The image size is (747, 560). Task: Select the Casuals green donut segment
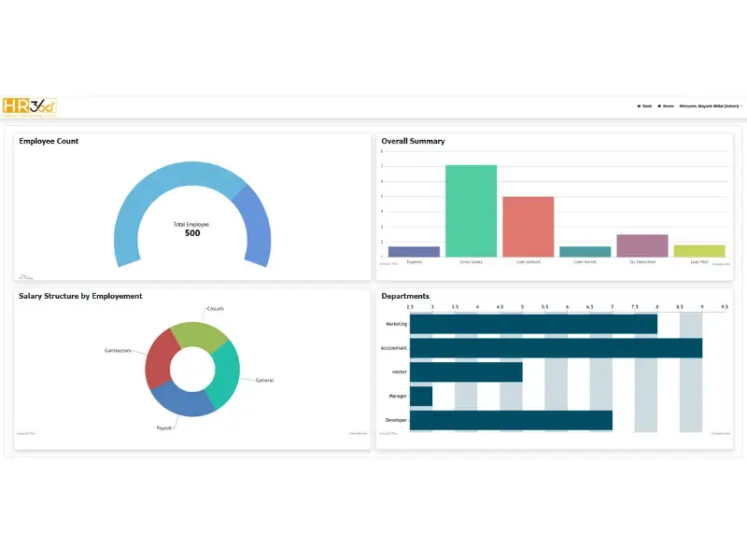(x=201, y=334)
